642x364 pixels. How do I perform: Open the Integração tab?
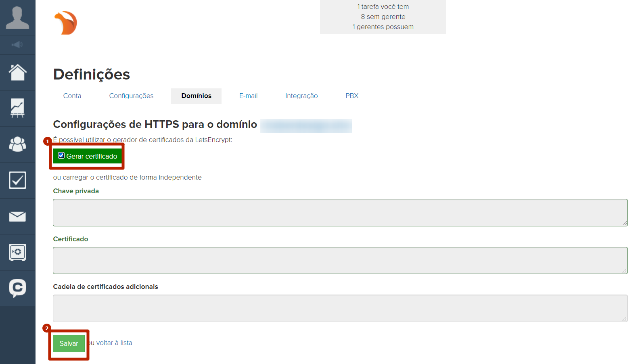301,96
